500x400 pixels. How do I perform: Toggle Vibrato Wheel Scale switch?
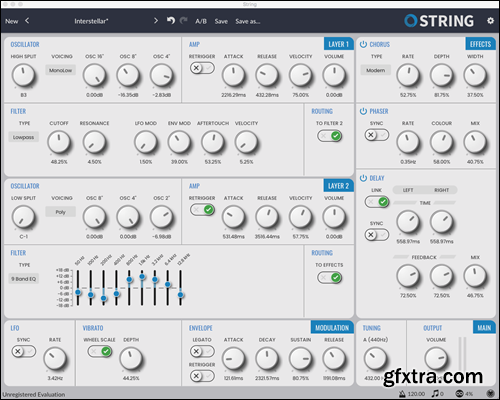coord(100,351)
